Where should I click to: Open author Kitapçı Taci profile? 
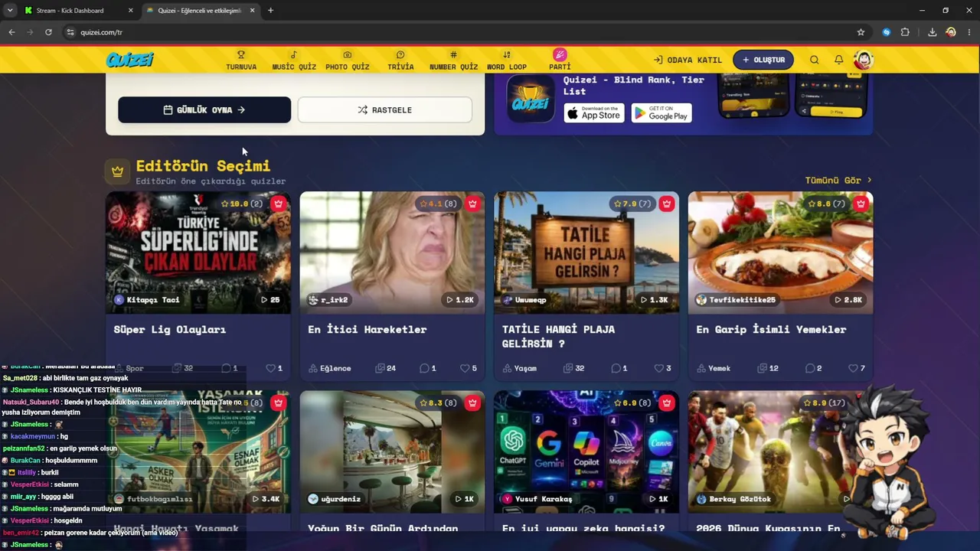pyautogui.click(x=147, y=300)
